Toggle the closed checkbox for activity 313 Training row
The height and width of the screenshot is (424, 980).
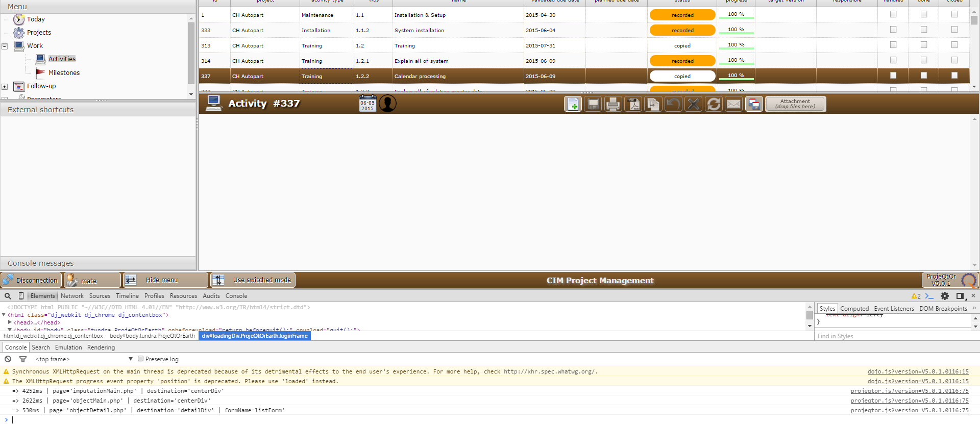954,45
